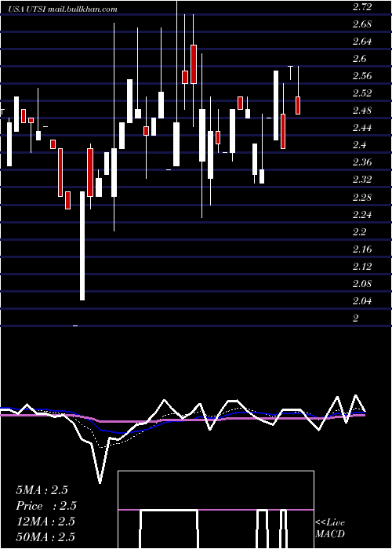
Task: Click the 2.12 price axis label
Action: 362,267
